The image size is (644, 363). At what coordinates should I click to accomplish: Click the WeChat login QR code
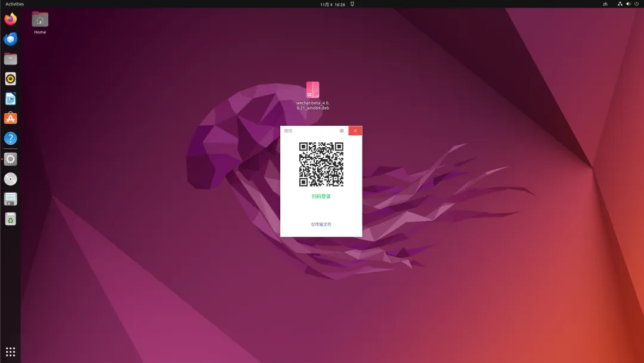pyautogui.click(x=321, y=165)
